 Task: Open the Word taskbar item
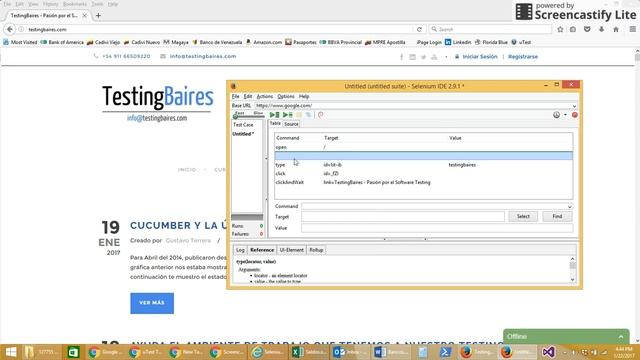pos(391,352)
